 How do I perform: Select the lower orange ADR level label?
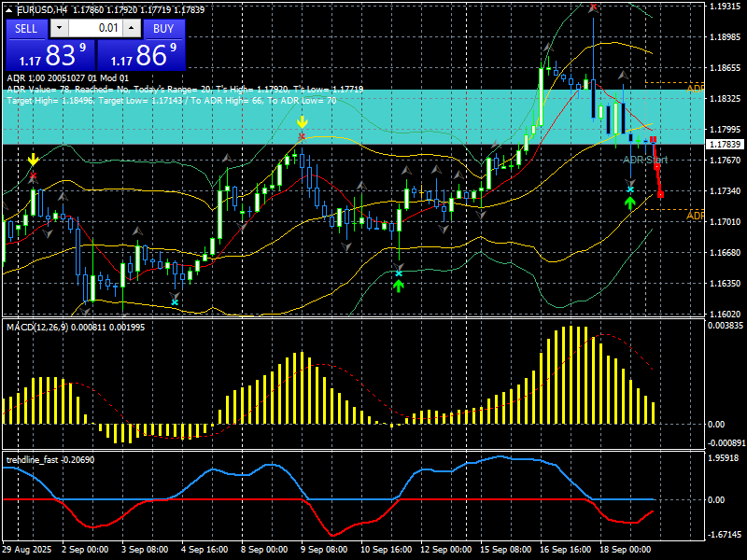[695, 217]
